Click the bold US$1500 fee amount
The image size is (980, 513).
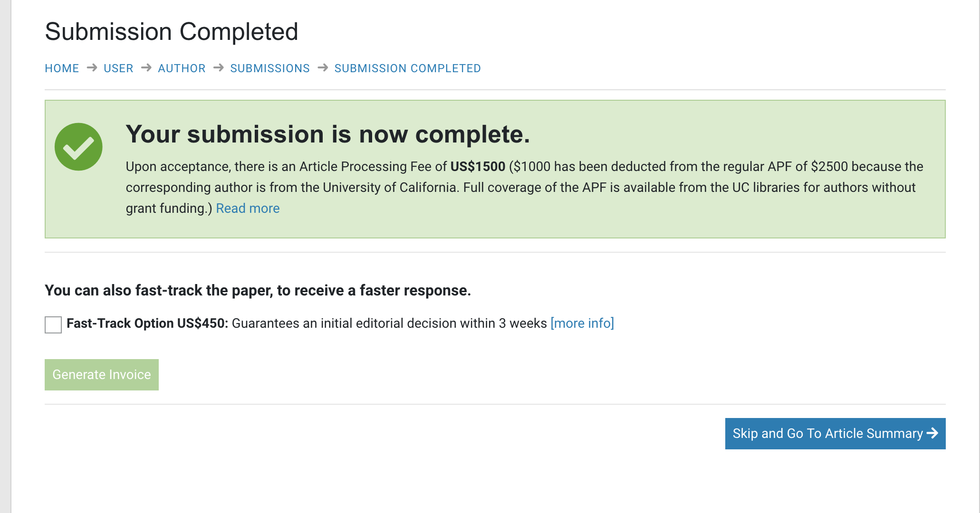pyautogui.click(x=478, y=167)
